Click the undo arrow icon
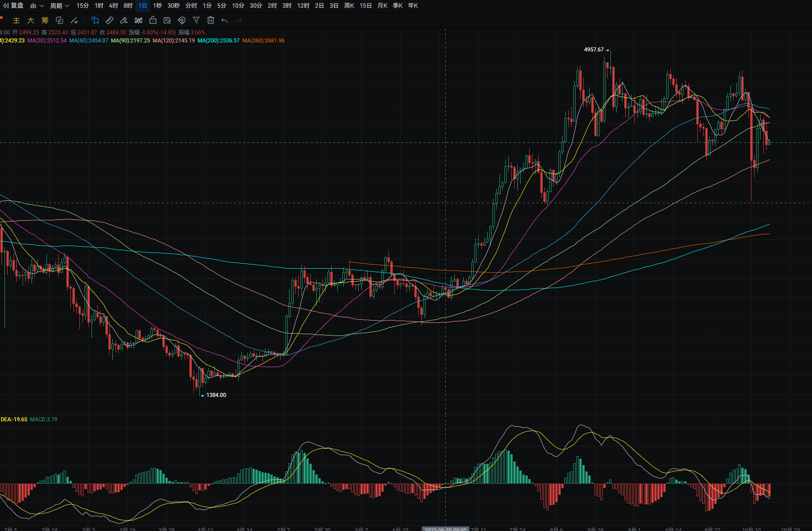 [x=225, y=20]
